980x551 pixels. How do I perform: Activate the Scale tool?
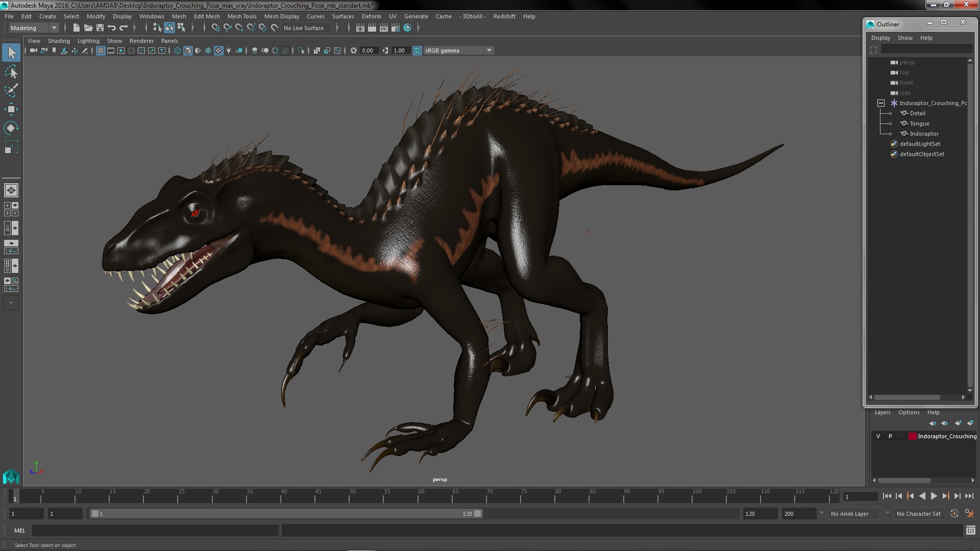(x=11, y=147)
